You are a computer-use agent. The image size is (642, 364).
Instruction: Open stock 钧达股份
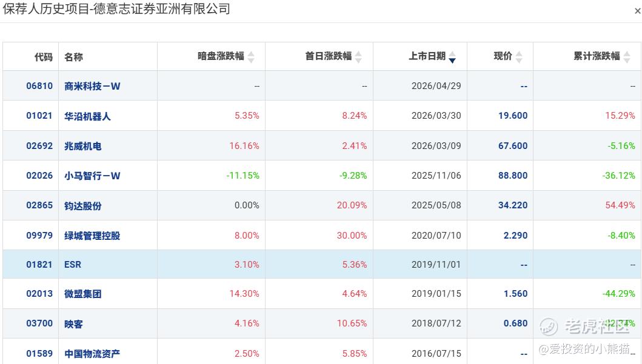(82, 206)
